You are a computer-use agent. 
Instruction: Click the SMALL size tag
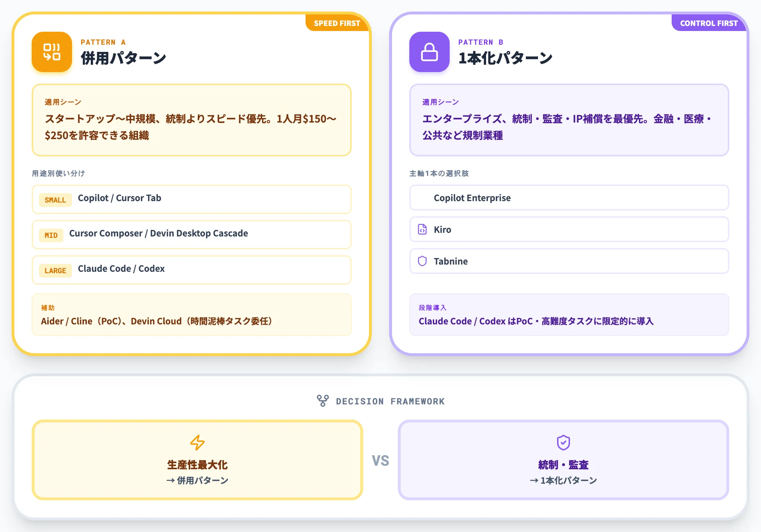click(x=55, y=200)
